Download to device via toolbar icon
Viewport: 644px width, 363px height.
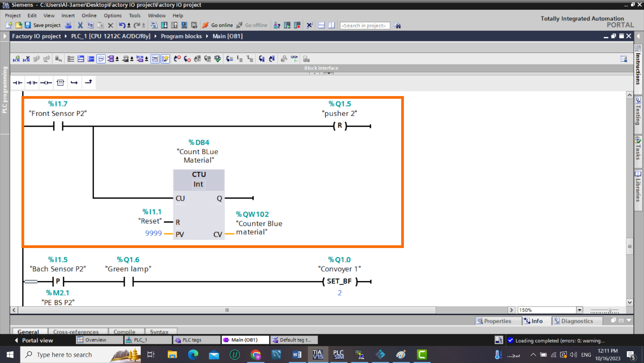tap(164, 25)
